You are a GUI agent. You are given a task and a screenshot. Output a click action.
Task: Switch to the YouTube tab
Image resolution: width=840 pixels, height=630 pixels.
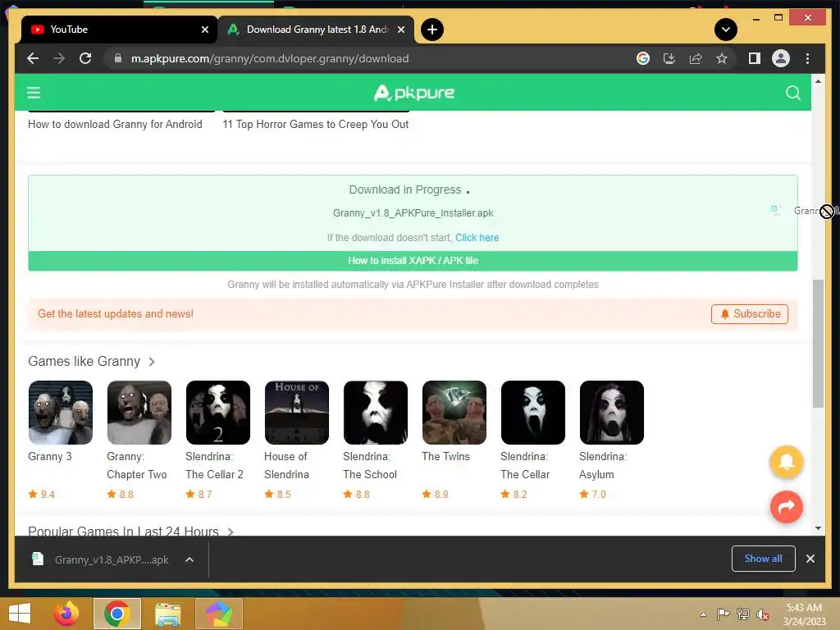click(x=119, y=30)
